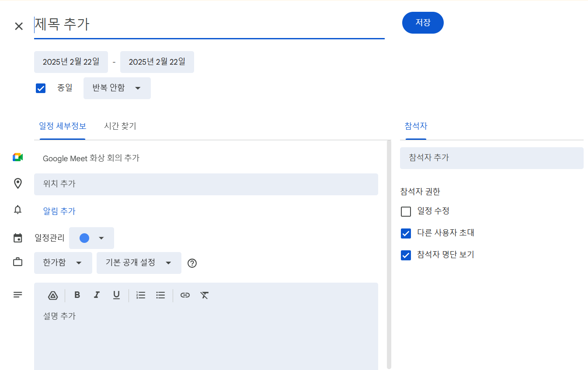Click the notification bell icon

[18, 211]
